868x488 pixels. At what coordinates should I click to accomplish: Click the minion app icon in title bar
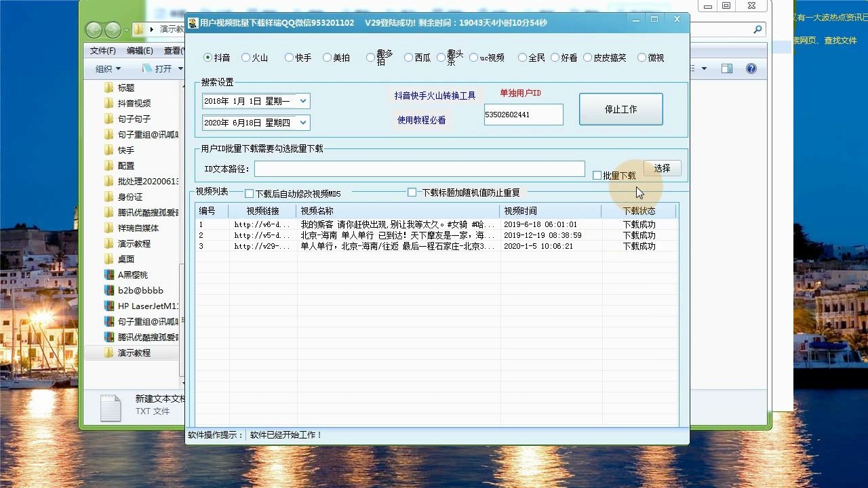pos(193,22)
